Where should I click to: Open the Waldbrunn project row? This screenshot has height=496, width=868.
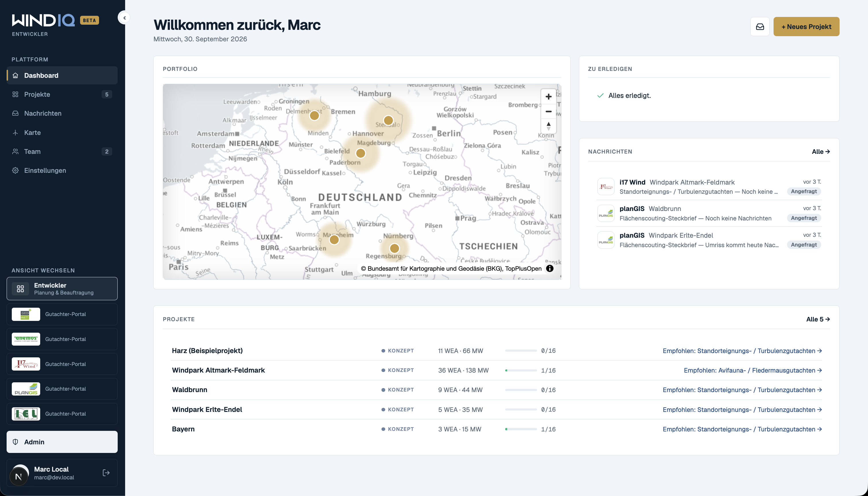496,390
